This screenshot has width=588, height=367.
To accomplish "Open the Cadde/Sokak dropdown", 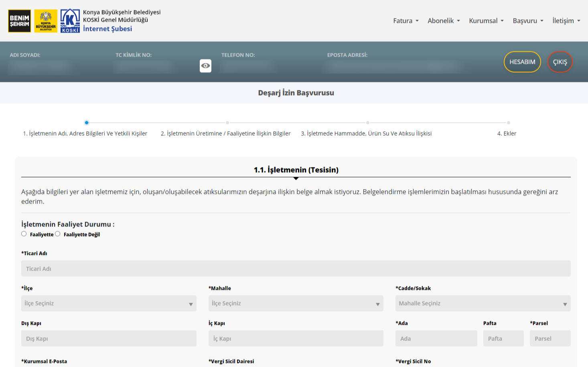I will pyautogui.click(x=483, y=304).
